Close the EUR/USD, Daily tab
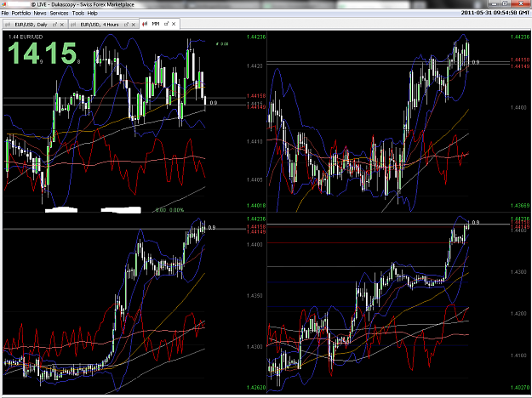Image resolution: width=532 pixels, height=398 pixels. (x=62, y=25)
